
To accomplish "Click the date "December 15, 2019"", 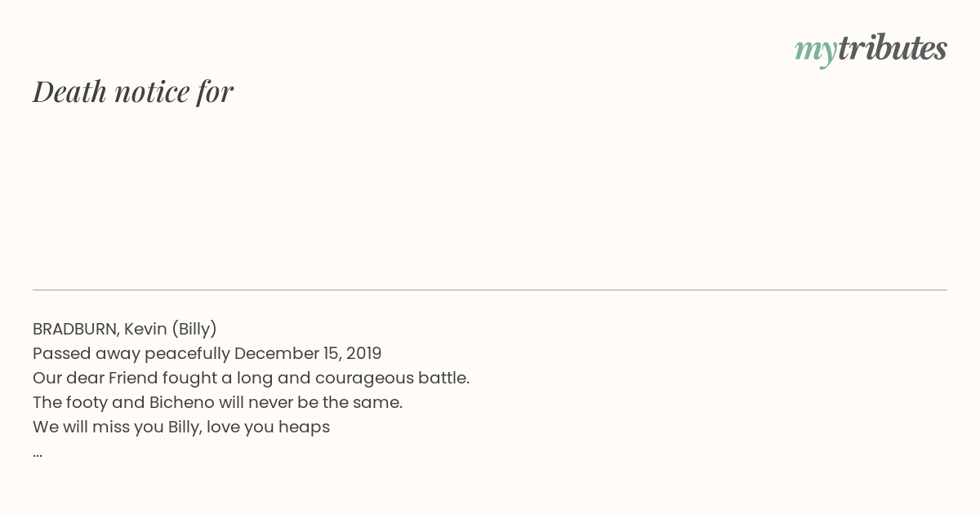I will (x=308, y=353).
